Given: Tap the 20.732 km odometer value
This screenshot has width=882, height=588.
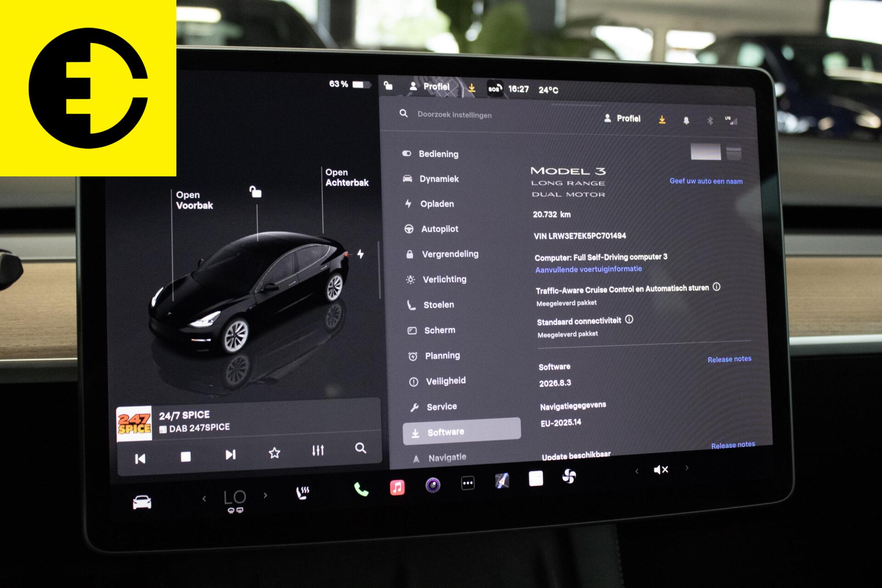Looking at the screenshot, I should pos(552,215).
